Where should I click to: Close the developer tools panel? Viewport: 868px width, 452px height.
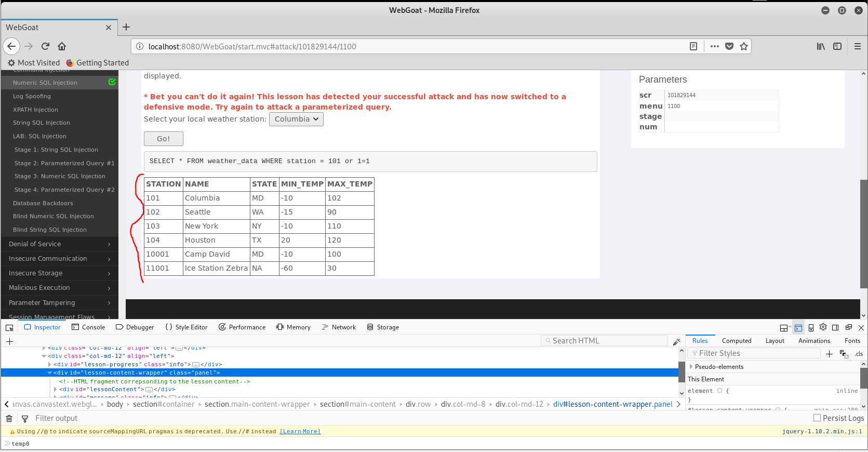[861, 327]
